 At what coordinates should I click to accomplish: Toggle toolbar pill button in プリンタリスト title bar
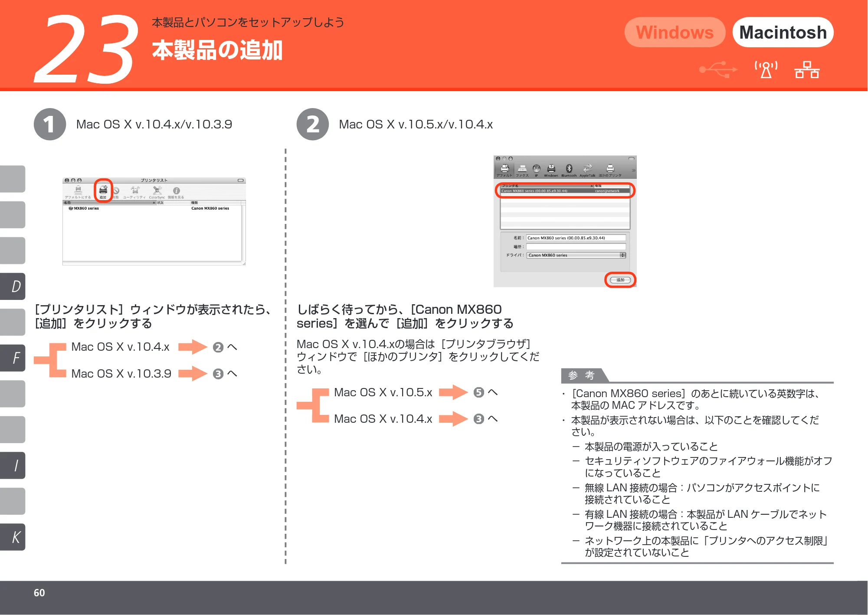(x=240, y=180)
